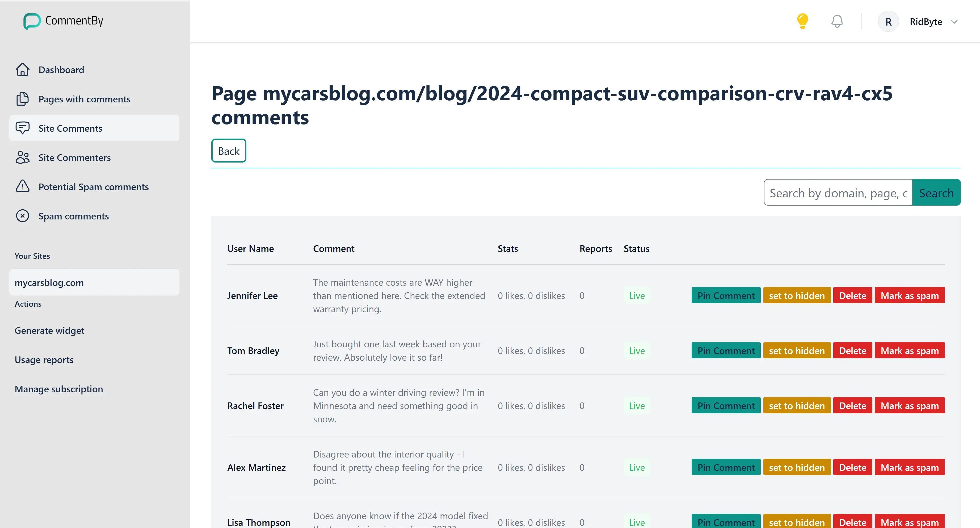Set Jennifer Lee's comment to hidden
Image resolution: width=980 pixels, height=528 pixels.
pos(797,295)
